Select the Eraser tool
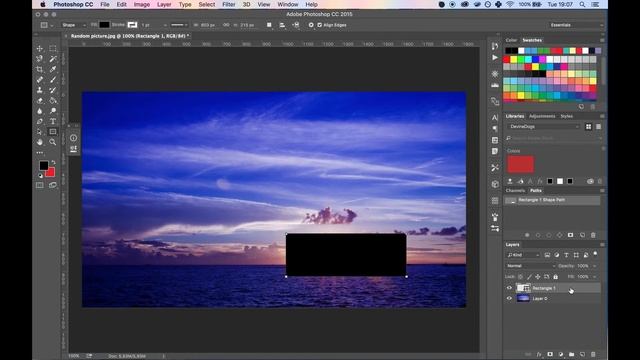The image size is (640, 360). 40,100
